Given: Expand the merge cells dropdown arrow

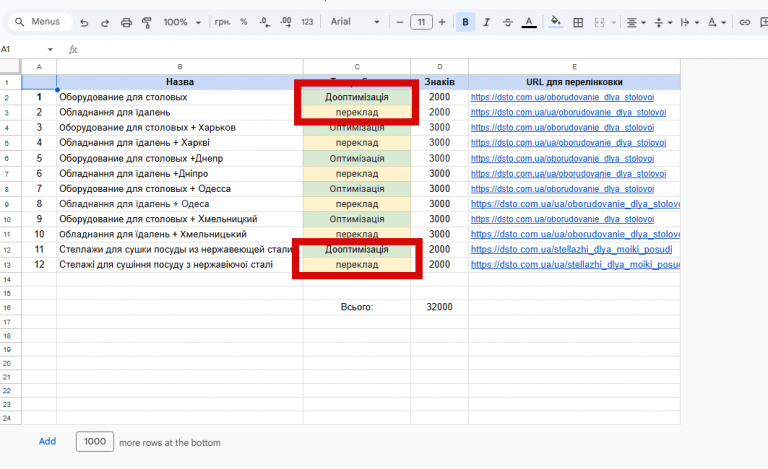Looking at the screenshot, I should 613,23.
